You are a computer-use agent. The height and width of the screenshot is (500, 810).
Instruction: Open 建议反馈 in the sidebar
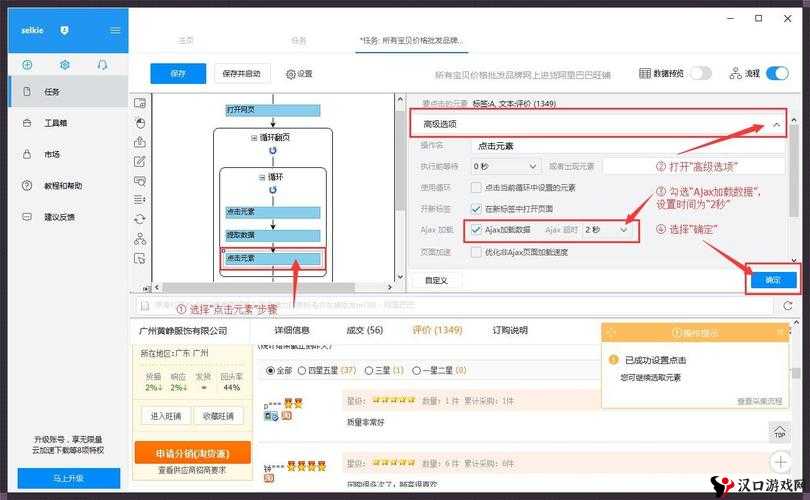(69, 217)
